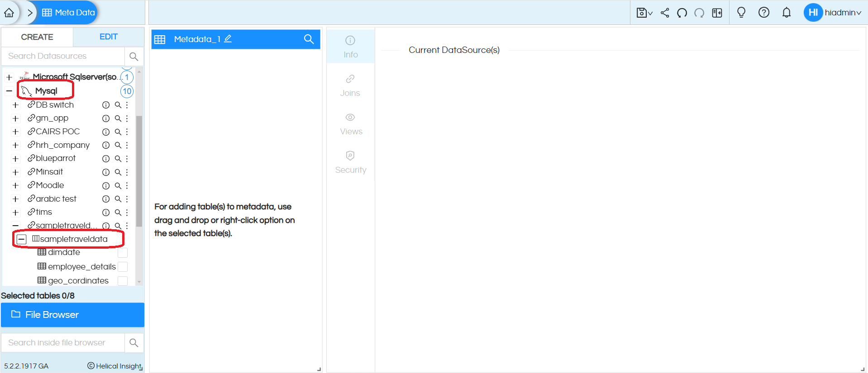The width and height of the screenshot is (868, 373).
Task: Click the Search Datasources field
Action: [x=63, y=56]
